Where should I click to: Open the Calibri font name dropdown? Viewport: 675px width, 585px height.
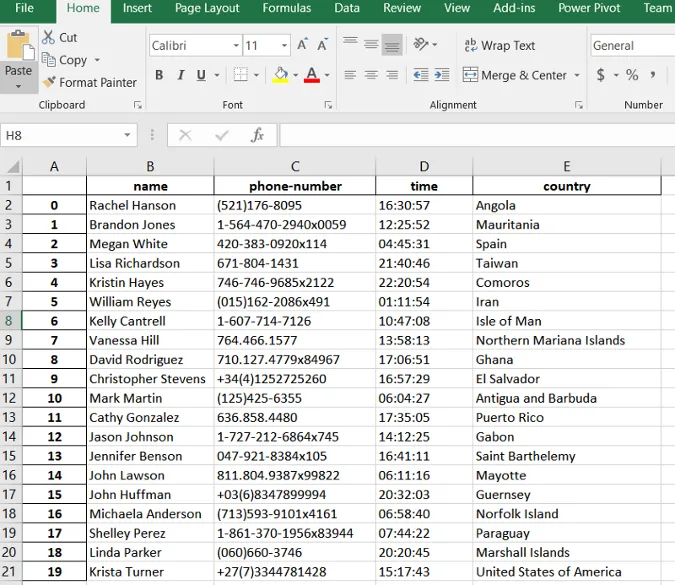236,46
